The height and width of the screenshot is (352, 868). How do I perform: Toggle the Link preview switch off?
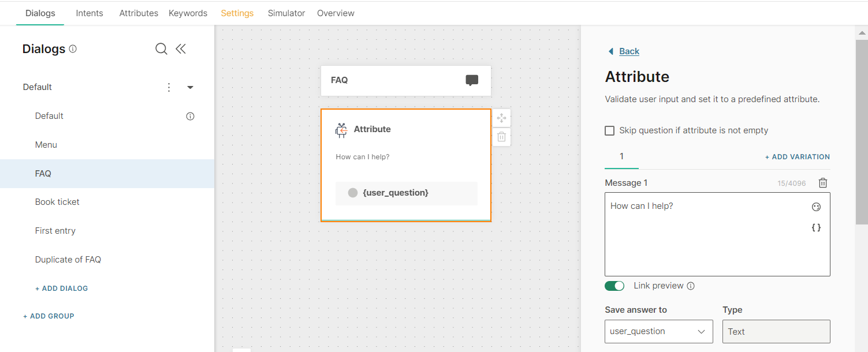coord(614,286)
